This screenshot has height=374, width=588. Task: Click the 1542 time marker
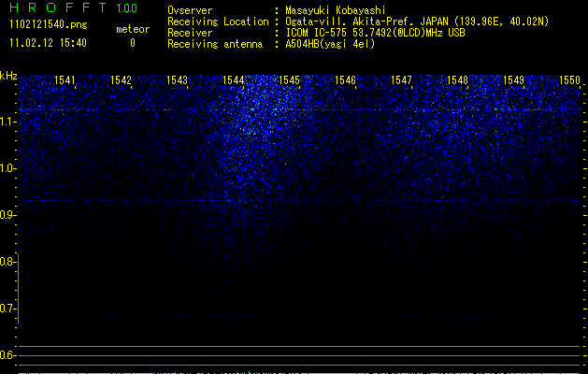(x=122, y=80)
